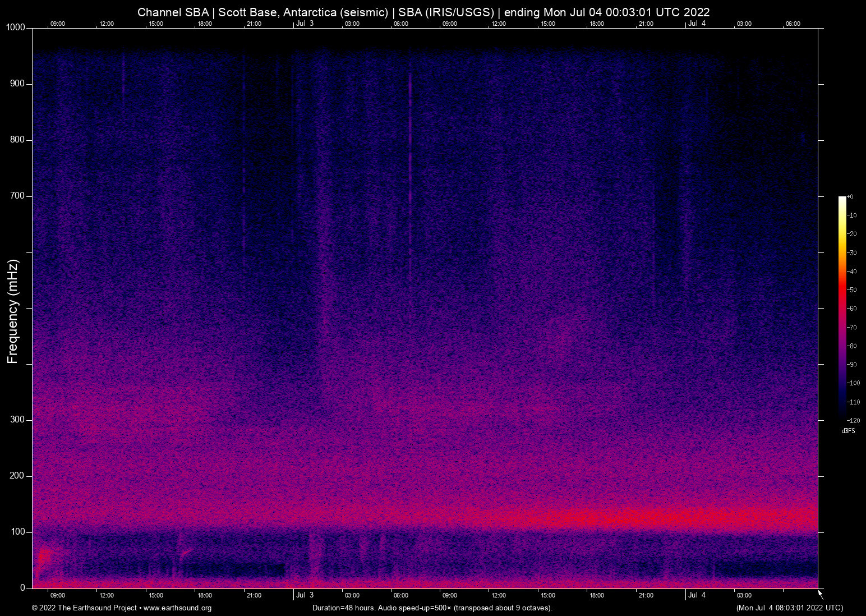
Task: Click the Mon Jul 4 08:03:01 timestamp
Action: point(789,608)
